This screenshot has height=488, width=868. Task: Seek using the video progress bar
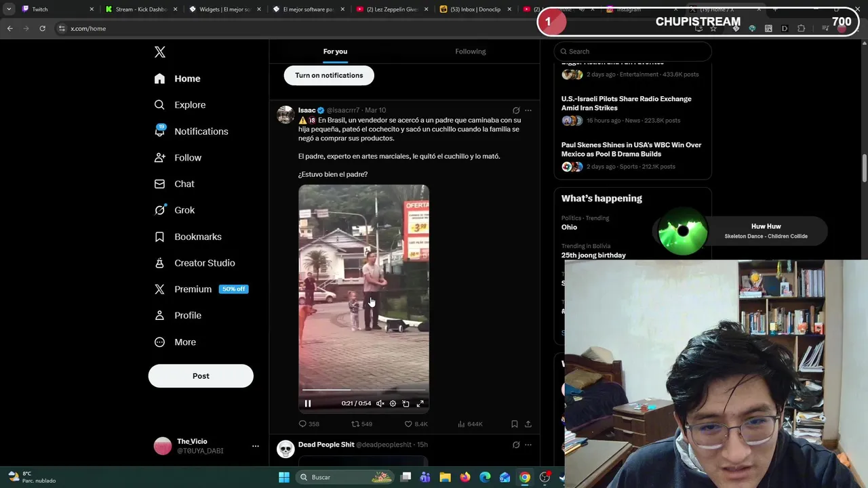364,390
